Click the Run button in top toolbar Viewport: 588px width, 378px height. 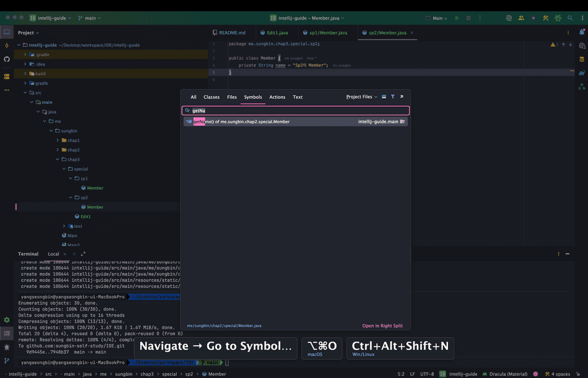(x=457, y=18)
